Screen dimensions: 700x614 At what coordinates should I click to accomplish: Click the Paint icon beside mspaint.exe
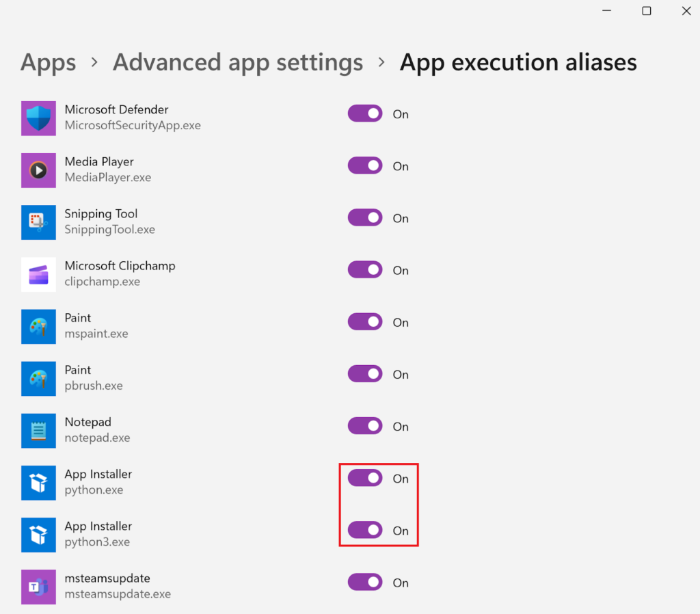(x=38, y=326)
